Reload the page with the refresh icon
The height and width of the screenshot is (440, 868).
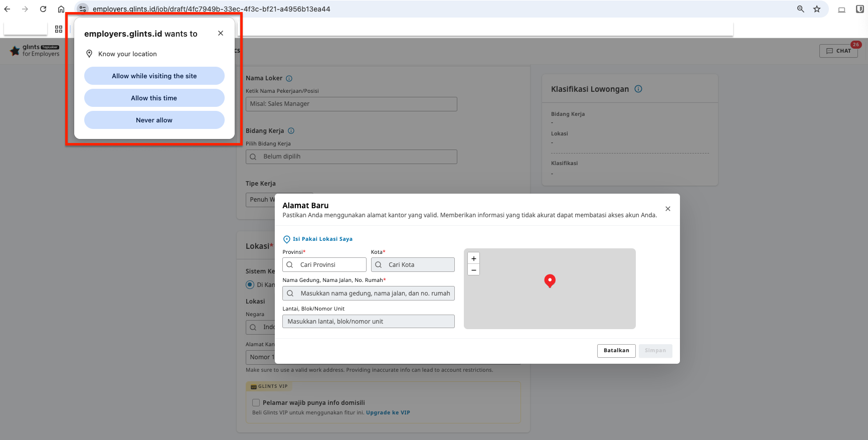point(43,9)
